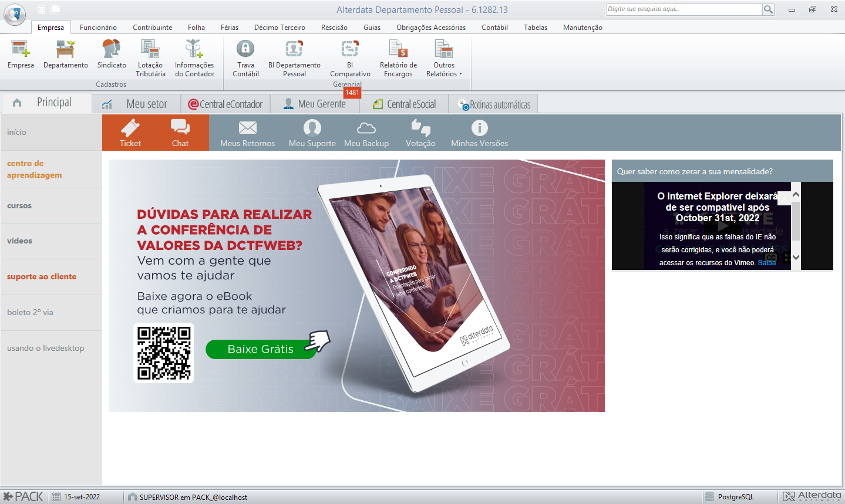Viewport: 845px width, 504px height.
Task: Open usando o livedesktop in sidebar
Action: pyautogui.click(x=51, y=349)
